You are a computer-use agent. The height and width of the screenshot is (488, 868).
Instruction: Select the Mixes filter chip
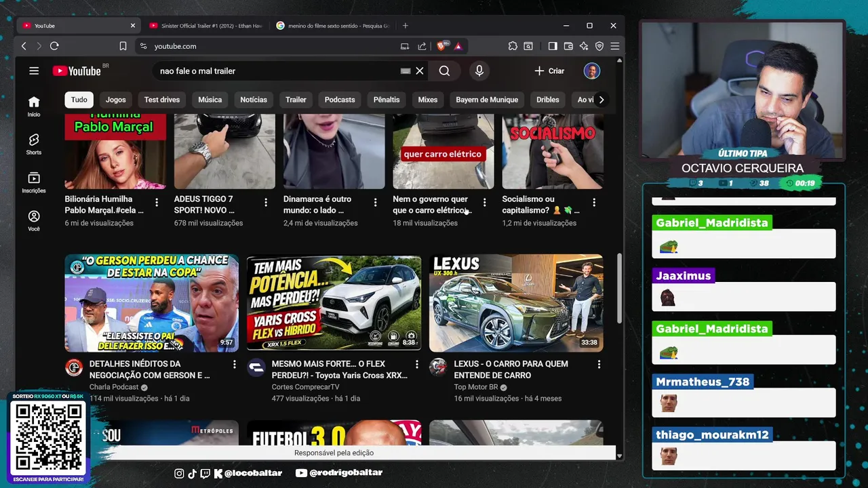tap(428, 100)
